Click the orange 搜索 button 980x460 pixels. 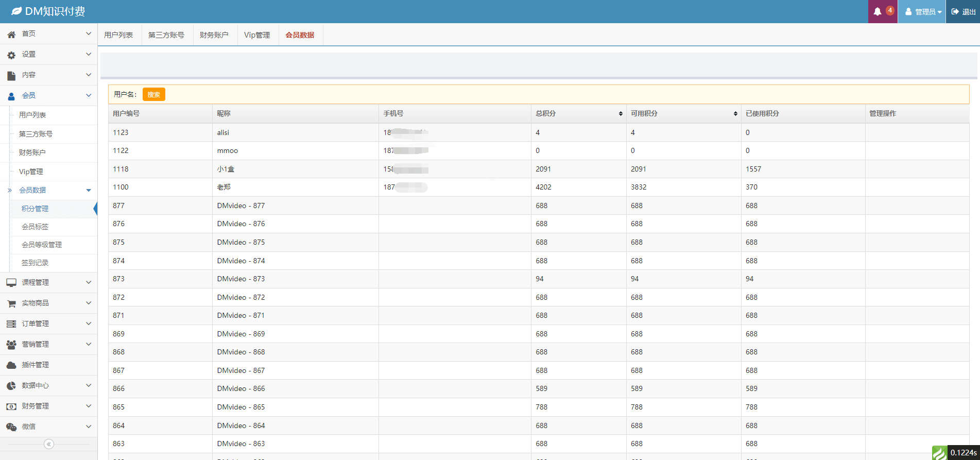153,94
